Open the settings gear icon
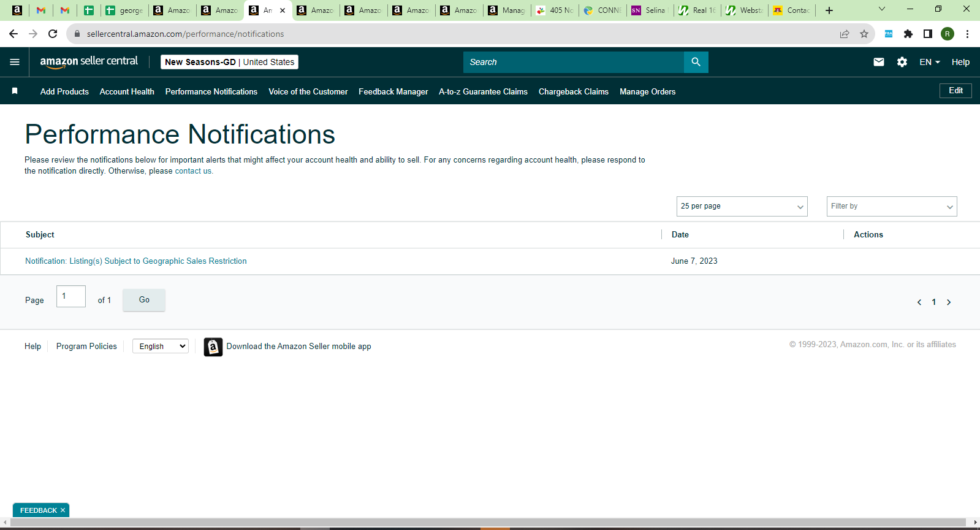The image size is (980, 530). pos(902,62)
